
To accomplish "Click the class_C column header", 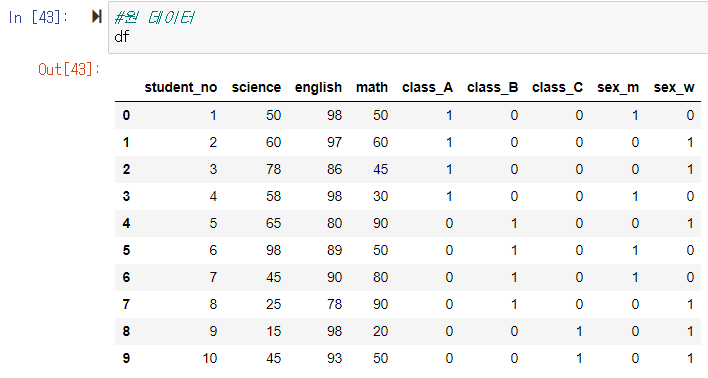I will point(557,88).
